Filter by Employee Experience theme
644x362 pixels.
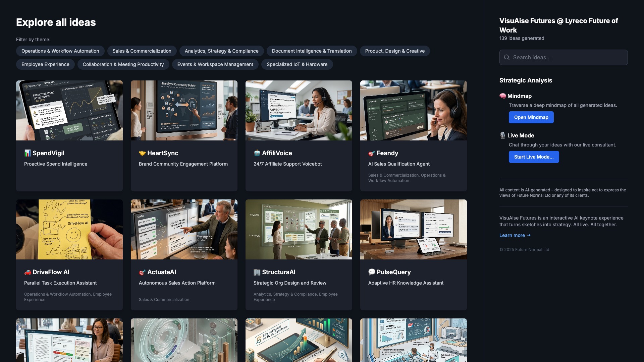tap(45, 64)
